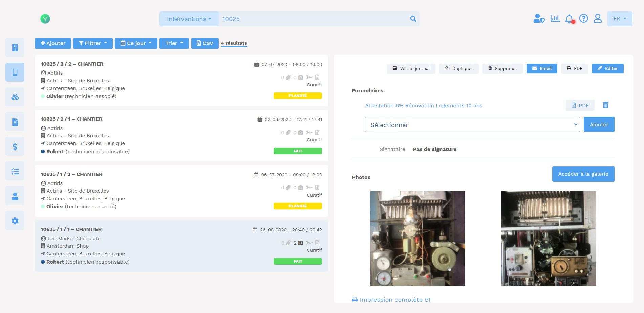
Task: Click the search field containing 10625
Action: click(313, 19)
